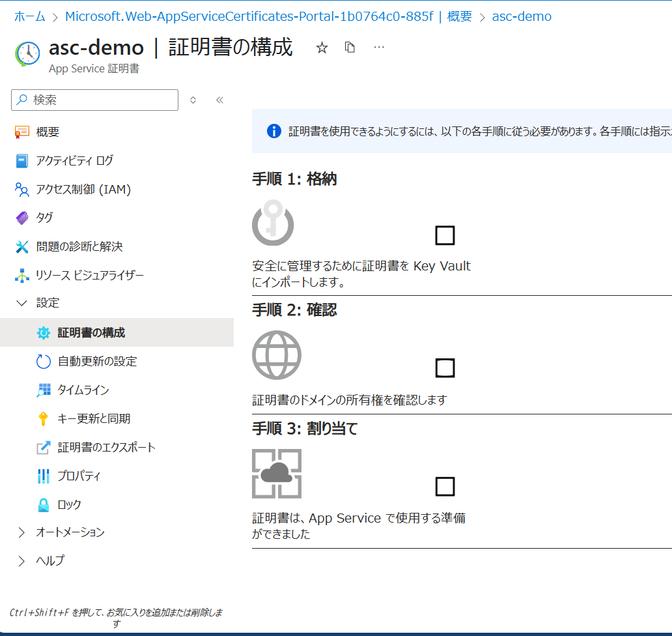Click the タイムライン grid icon
This screenshot has width=672, height=636.
(x=43, y=390)
